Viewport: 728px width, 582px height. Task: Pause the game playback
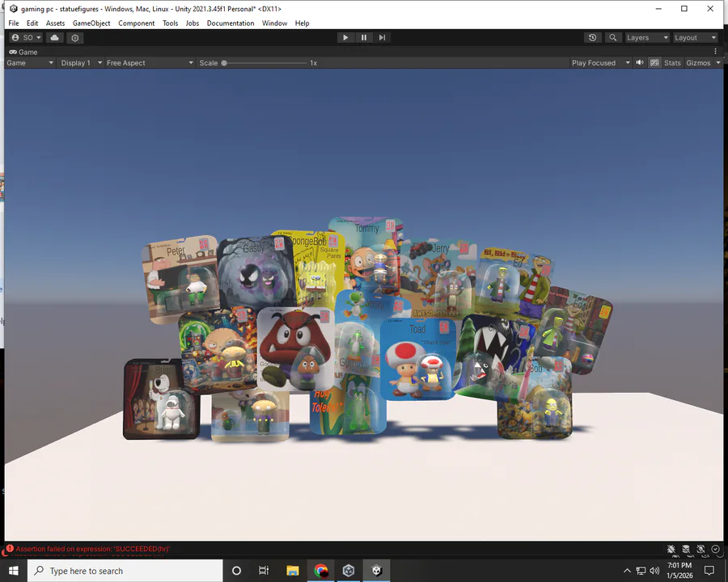364,38
